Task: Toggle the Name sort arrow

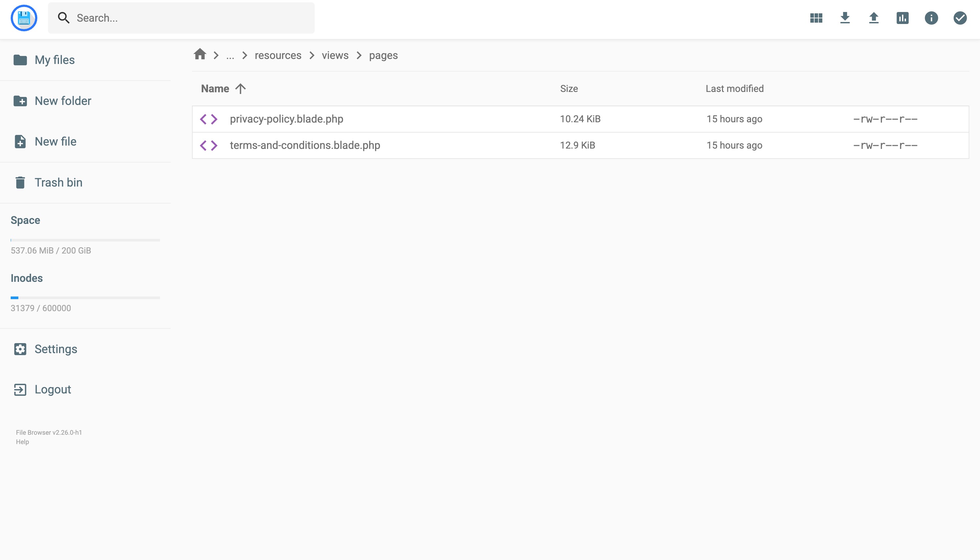Action: (240, 89)
